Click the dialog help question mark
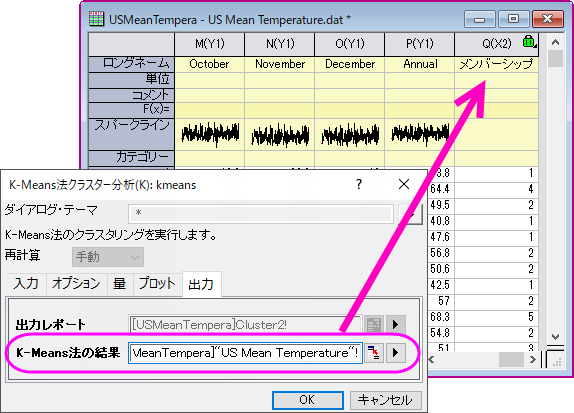This screenshot has height=413, width=574. click(x=359, y=184)
